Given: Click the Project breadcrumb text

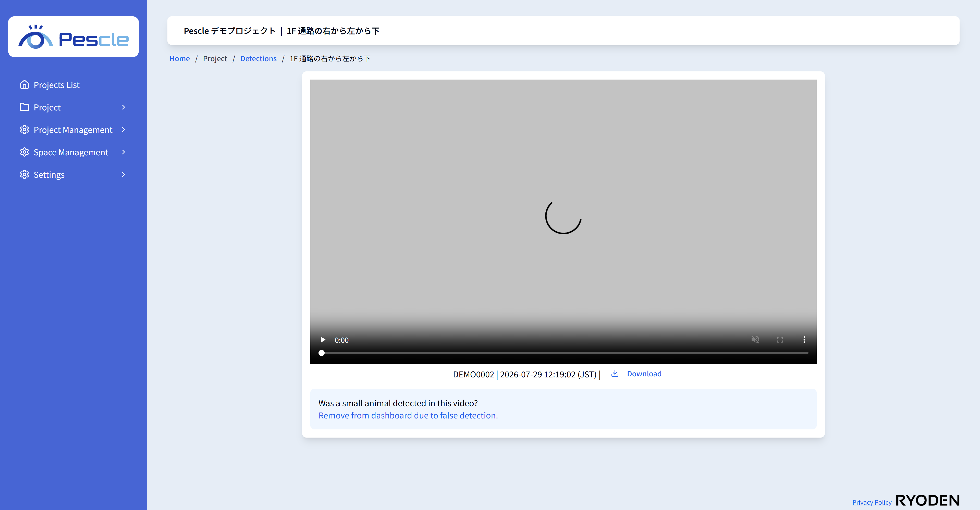Looking at the screenshot, I should click(215, 59).
